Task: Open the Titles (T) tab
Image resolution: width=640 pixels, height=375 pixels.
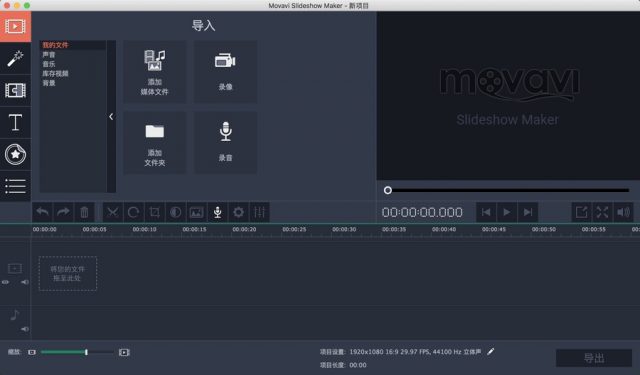Action: 15,122
